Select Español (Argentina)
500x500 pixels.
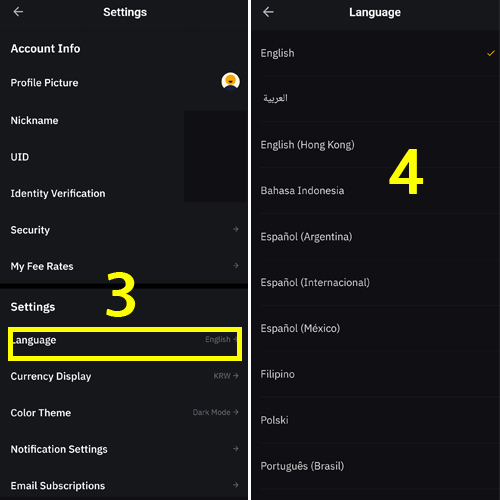[x=376, y=236]
